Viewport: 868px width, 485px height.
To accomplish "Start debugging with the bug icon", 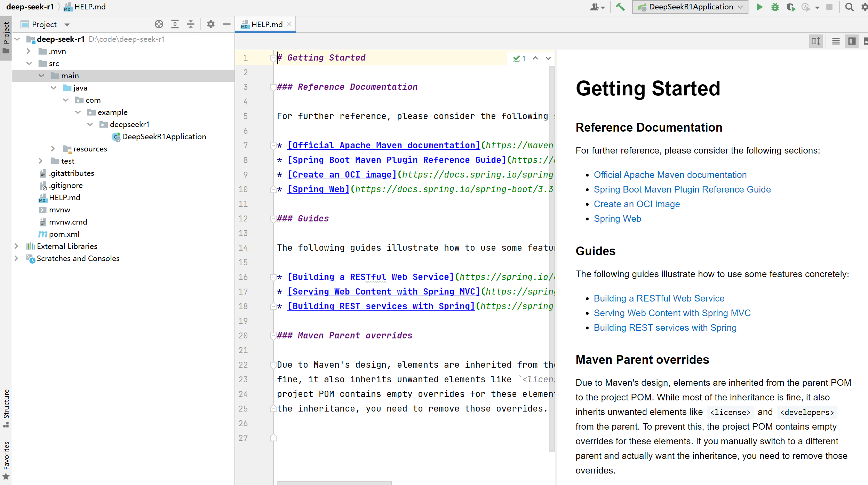I will tap(775, 7).
